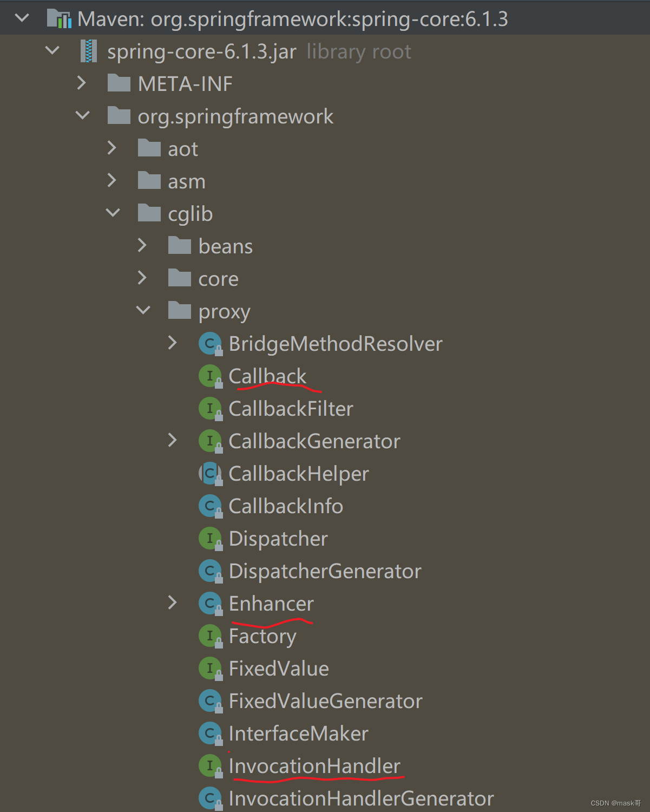Click the class icon next to DispatcherGenerator
Viewport: 650px width, 812px height.
(x=210, y=571)
